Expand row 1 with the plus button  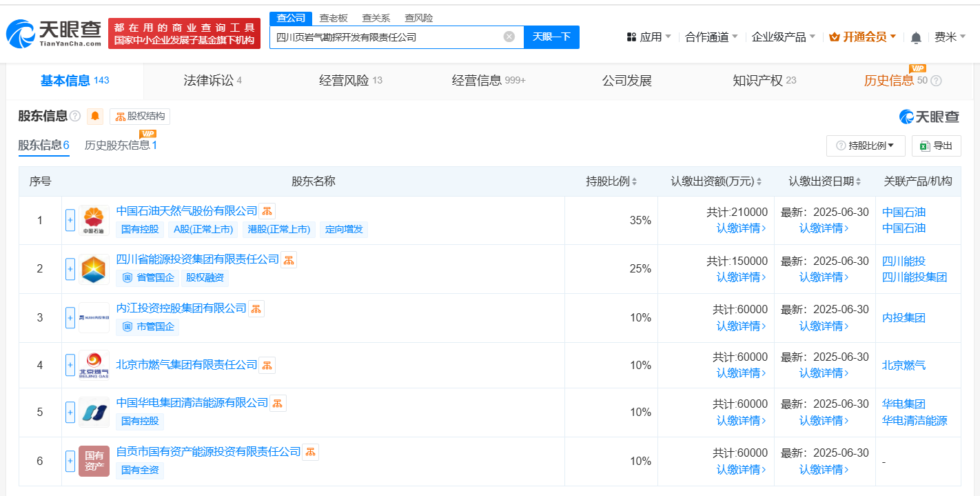pos(70,220)
